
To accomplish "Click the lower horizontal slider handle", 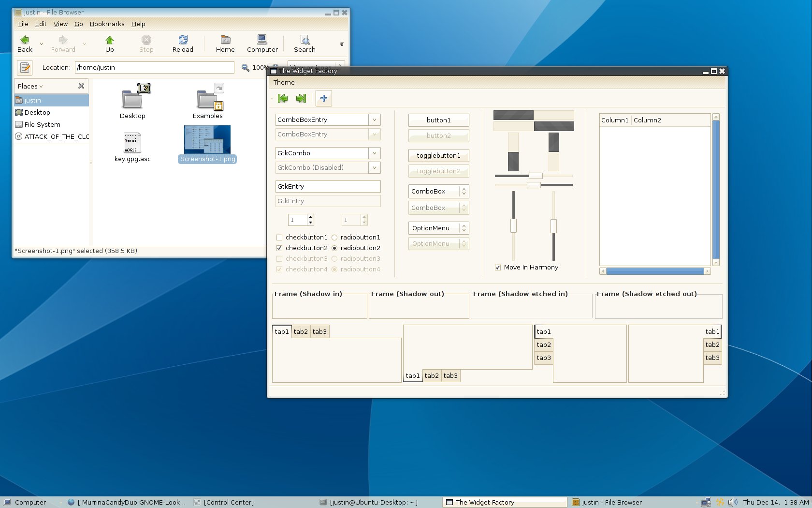I will (534, 185).
